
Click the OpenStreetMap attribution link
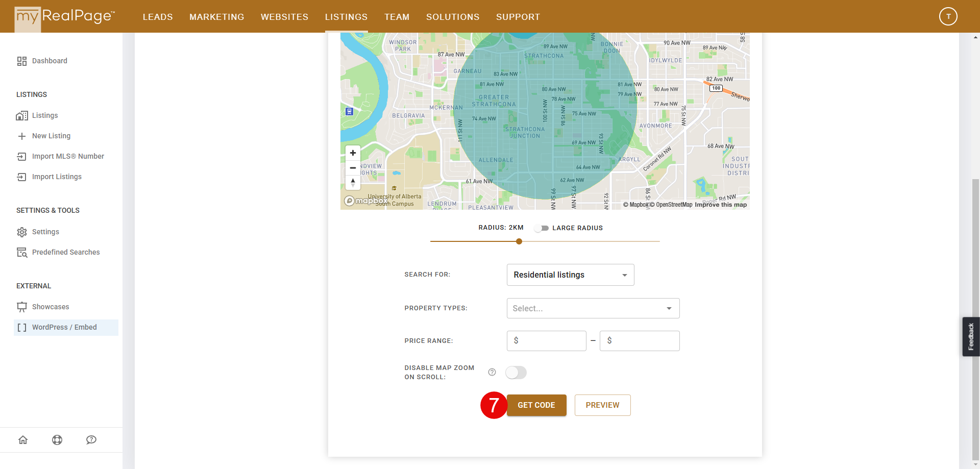(x=671, y=205)
